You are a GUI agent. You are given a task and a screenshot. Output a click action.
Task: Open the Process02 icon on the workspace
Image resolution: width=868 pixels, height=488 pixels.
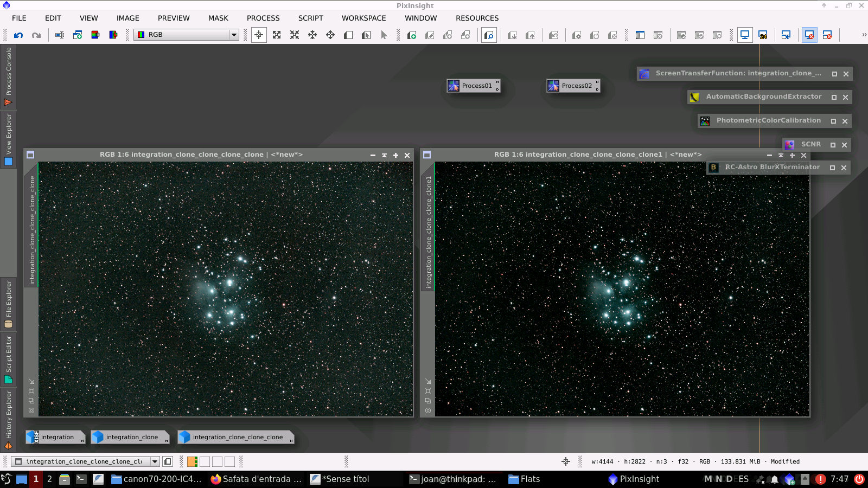tap(573, 85)
